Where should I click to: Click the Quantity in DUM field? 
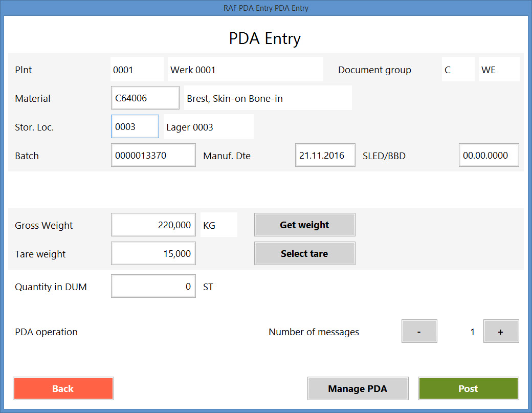153,286
